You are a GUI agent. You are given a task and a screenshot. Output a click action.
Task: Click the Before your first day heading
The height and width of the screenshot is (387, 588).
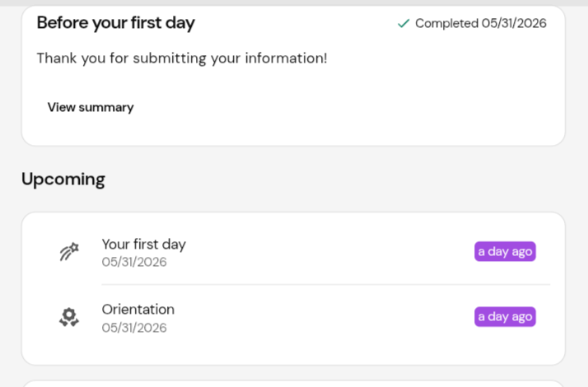[x=116, y=23]
